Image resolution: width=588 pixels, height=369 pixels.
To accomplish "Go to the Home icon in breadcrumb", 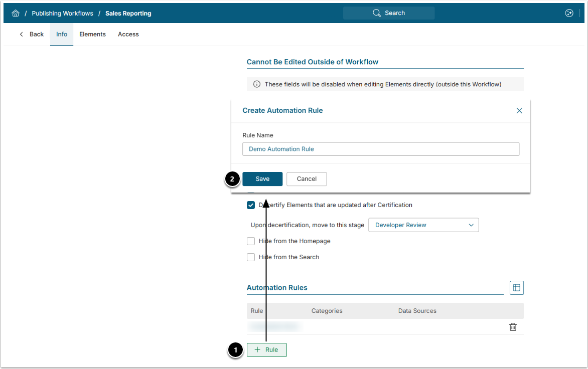I will click(16, 14).
